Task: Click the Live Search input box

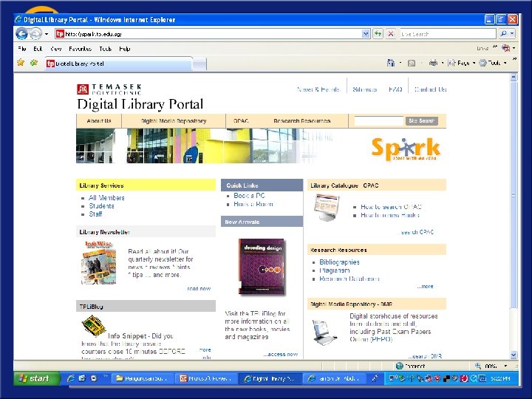Action: click(x=449, y=34)
